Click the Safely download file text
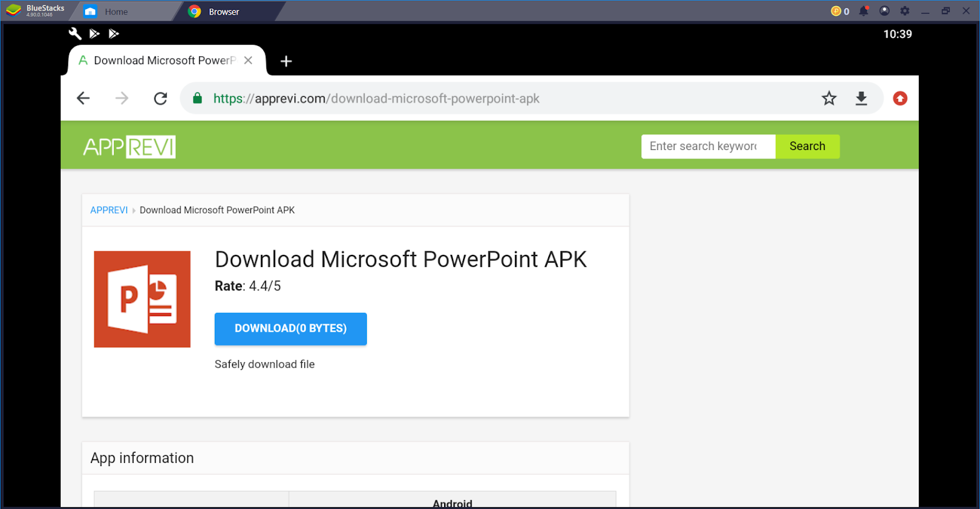This screenshot has height=509, width=980. pos(265,364)
